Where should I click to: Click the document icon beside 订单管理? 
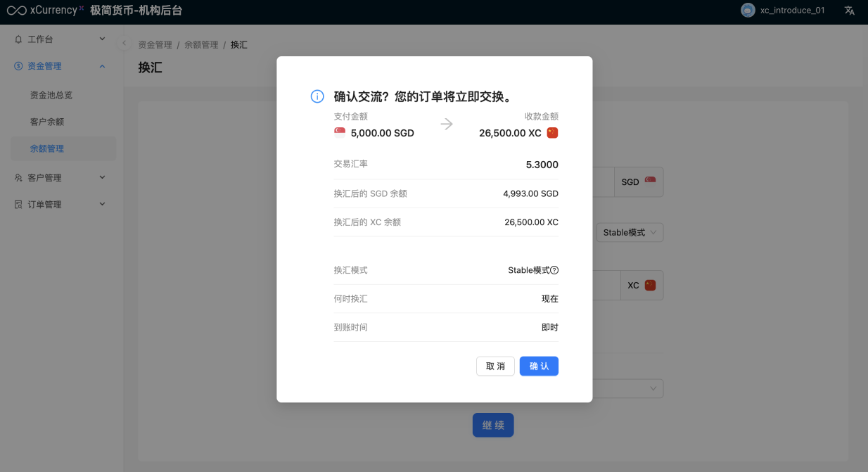pos(18,205)
